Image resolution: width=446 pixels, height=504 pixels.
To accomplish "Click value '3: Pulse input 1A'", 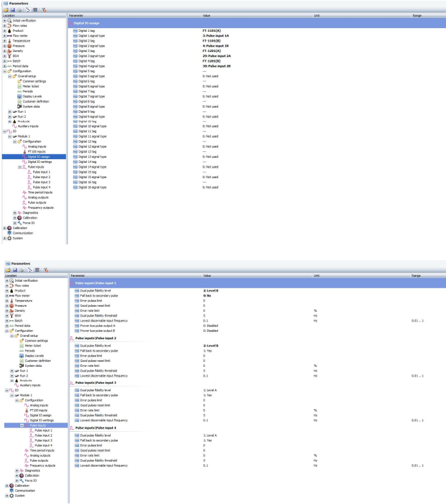I will [x=216, y=36].
